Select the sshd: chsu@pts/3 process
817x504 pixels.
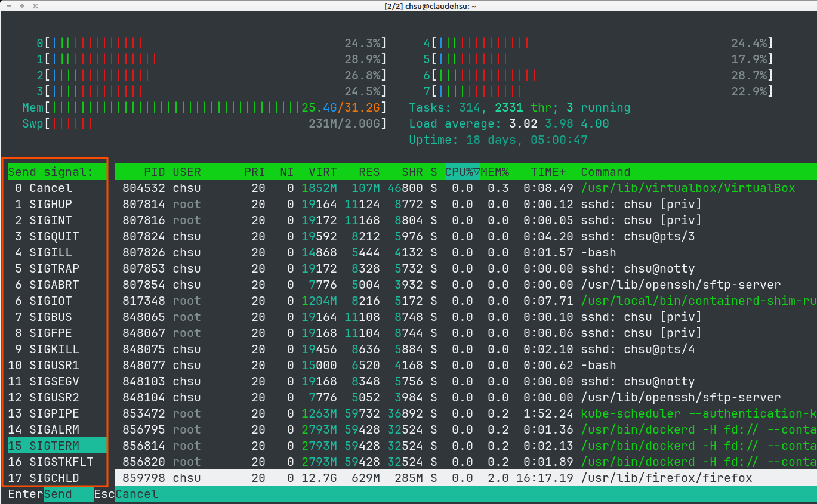coord(466,236)
